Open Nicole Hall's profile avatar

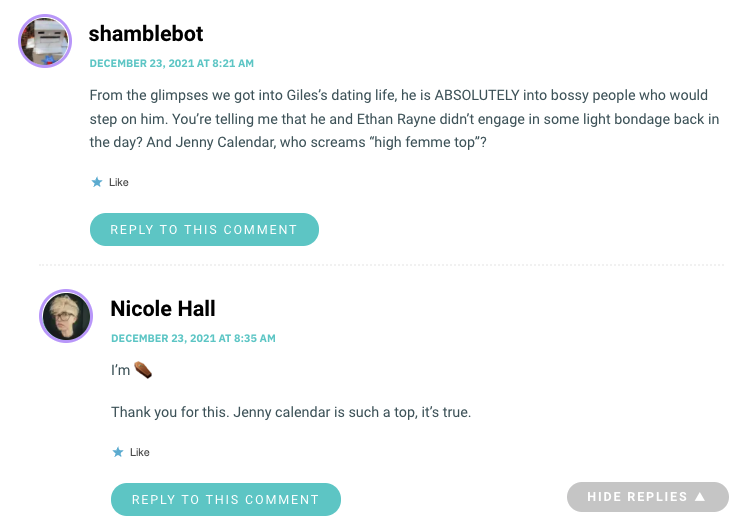point(66,316)
